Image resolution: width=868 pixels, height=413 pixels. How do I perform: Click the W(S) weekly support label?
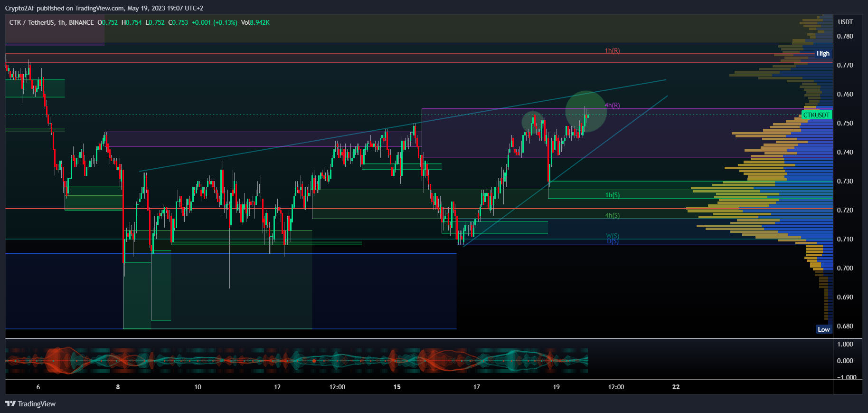[x=613, y=236]
